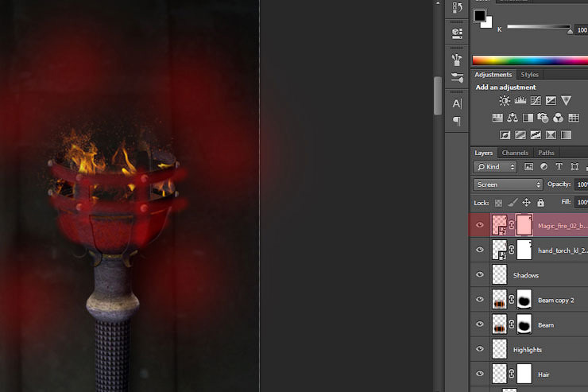Switch to the Styles tab
The image size is (588, 392).
pos(529,75)
